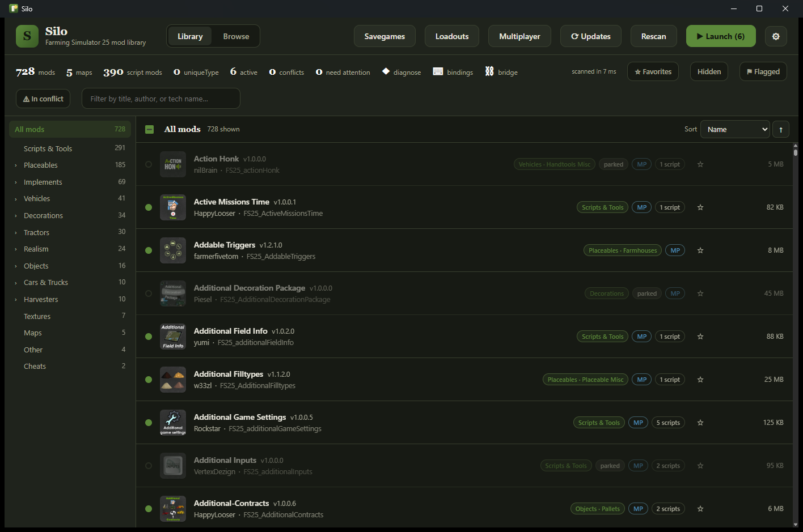This screenshot has height=532, width=803.
Task: Click Additional-Contracts mod thumbnail
Action: click(x=173, y=509)
